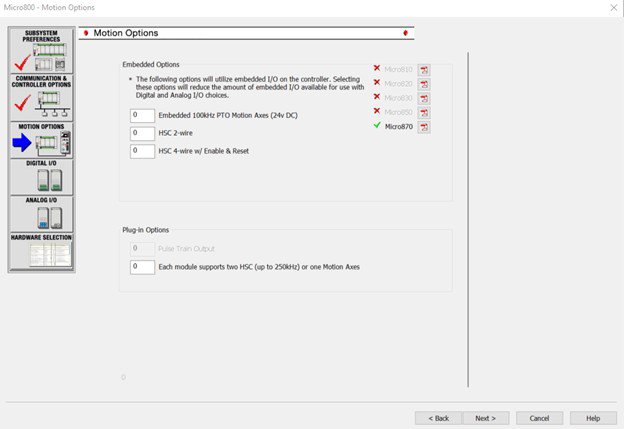Go to Analog I/O step
Viewport: 624px width, 429px height.
[x=41, y=214]
